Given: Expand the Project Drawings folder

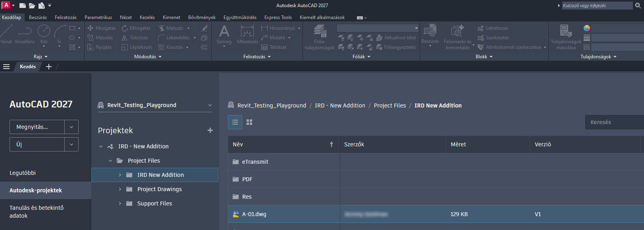Looking at the screenshot, I should (x=120, y=189).
